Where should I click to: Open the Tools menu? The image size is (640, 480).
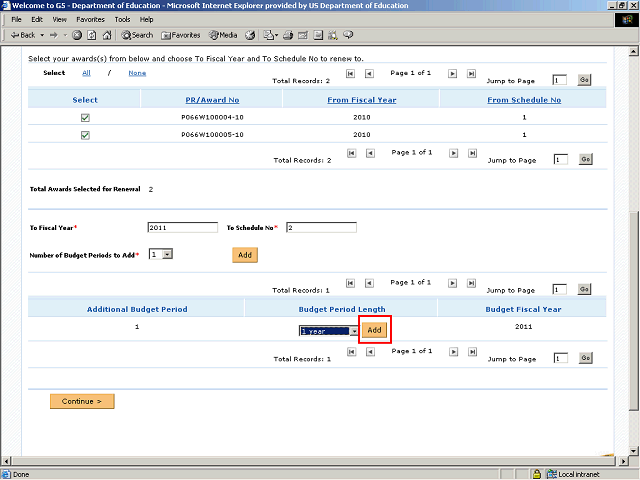click(122, 19)
